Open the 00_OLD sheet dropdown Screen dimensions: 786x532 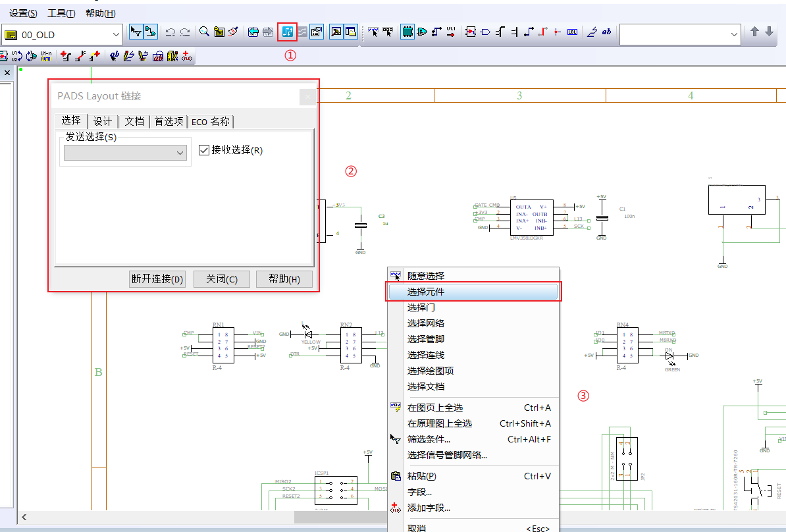pos(116,35)
